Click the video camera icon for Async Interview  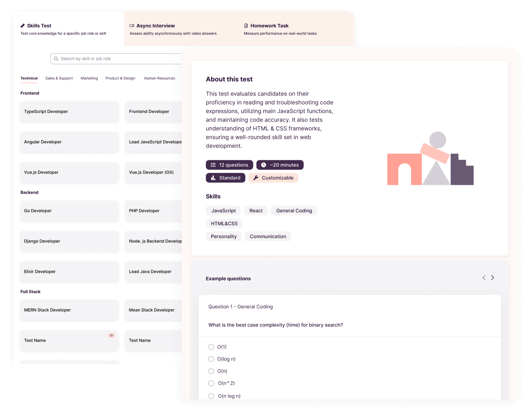pyautogui.click(x=132, y=26)
